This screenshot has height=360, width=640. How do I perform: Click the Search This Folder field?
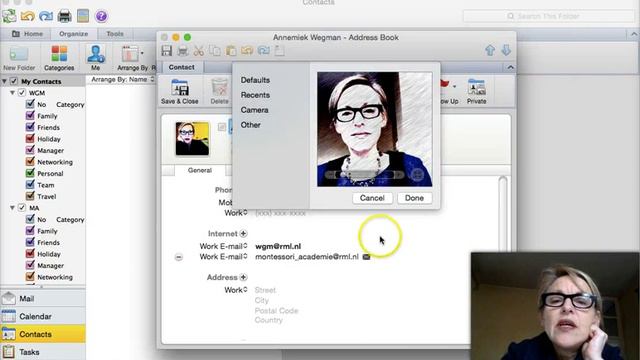pyautogui.click(x=548, y=16)
